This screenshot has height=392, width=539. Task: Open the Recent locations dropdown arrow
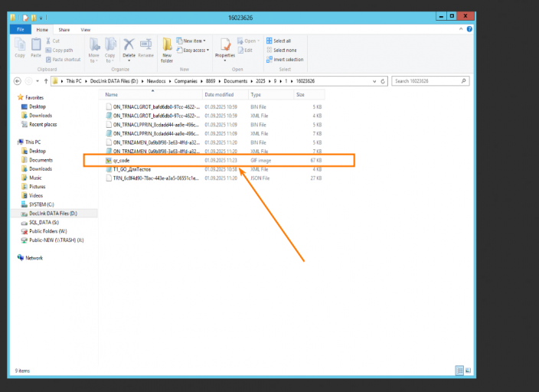[38, 81]
